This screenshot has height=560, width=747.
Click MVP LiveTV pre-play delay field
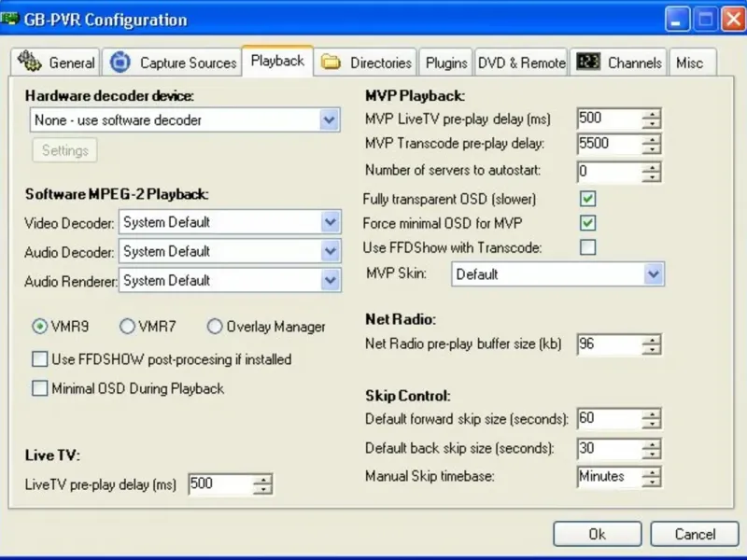tap(609, 118)
